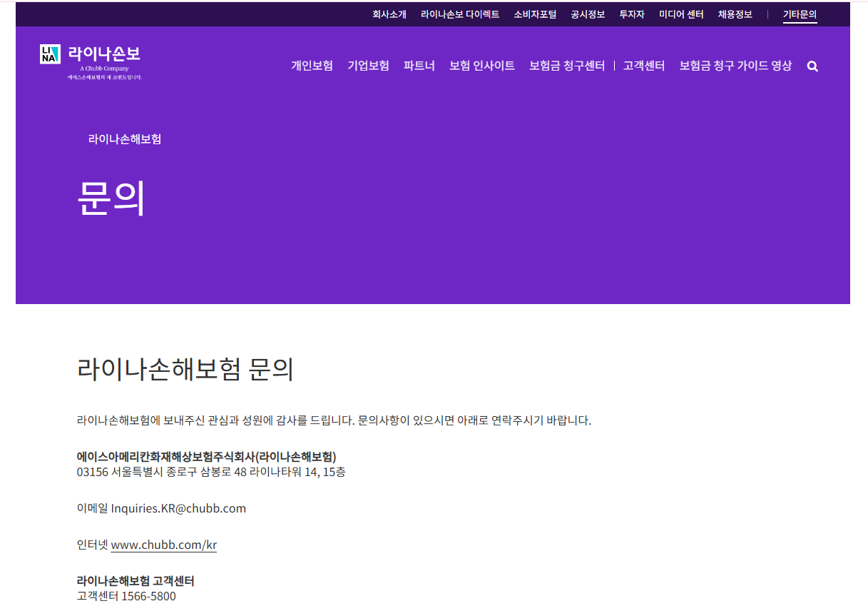The height and width of the screenshot is (606, 868).
Task: Open the search magnifier icon
Action: coord(812,66)
